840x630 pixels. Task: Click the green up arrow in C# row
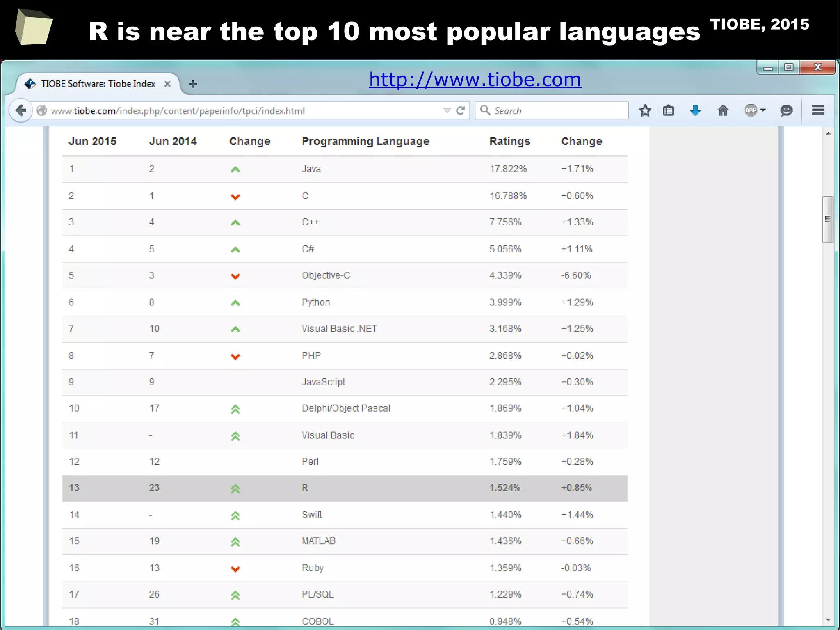pos(235,250)
